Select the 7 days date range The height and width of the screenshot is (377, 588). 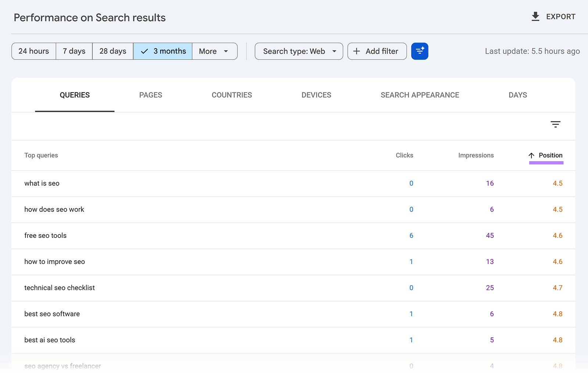coord(74,51)
